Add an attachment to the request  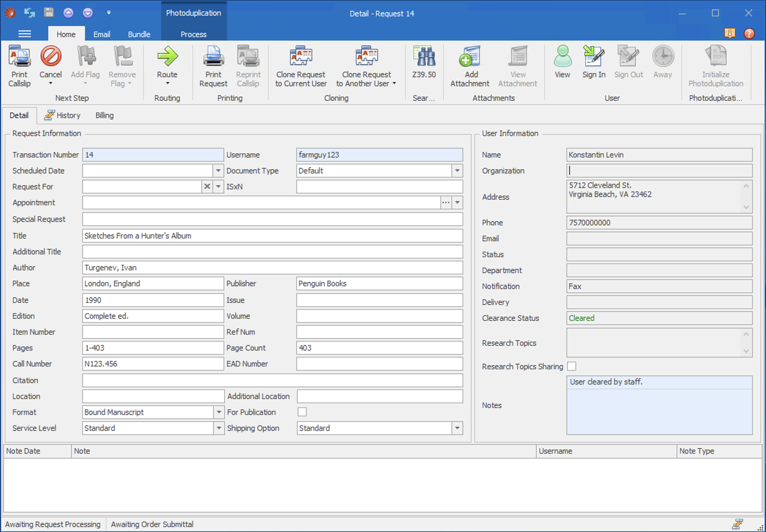point(470,66)
